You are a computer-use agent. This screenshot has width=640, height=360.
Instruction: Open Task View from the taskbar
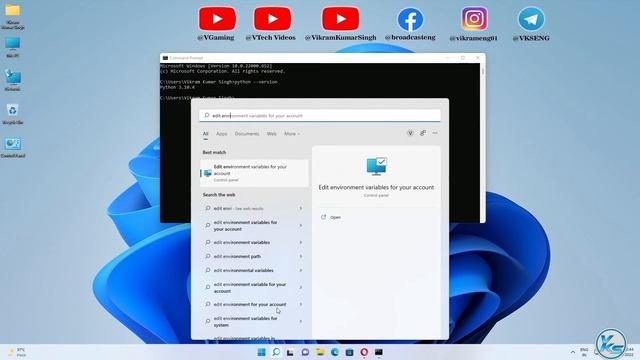290,352
